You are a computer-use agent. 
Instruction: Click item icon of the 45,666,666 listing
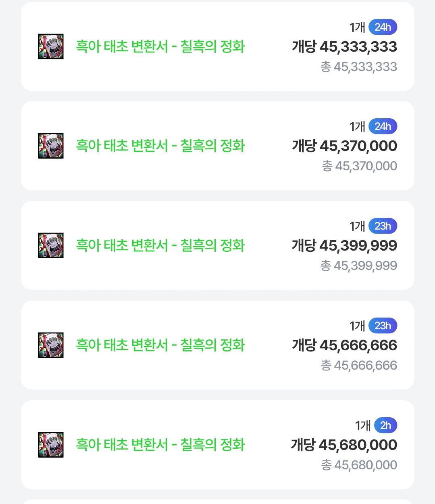pyautogui.click(x=51, y=345)
